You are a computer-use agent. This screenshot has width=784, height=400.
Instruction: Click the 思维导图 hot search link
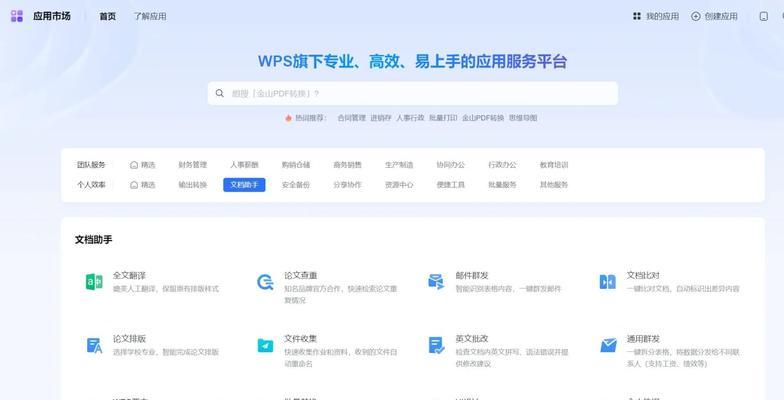523,118
